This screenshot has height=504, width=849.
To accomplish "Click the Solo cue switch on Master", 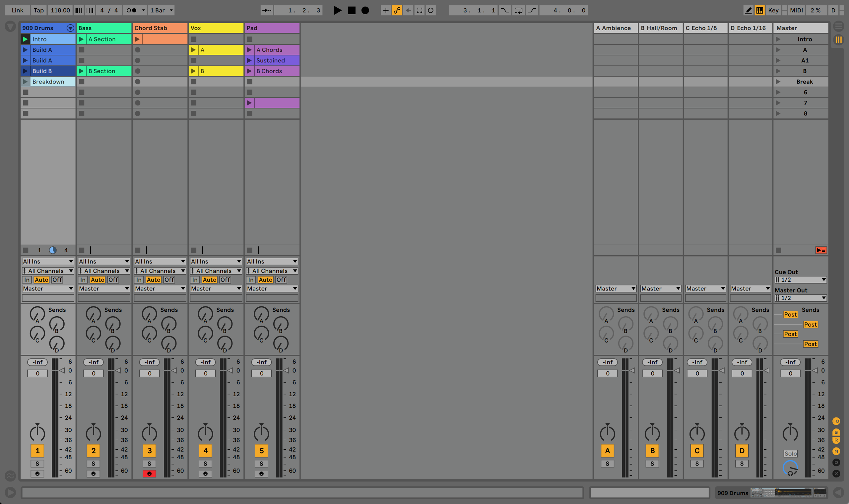I will click(790, 453).
